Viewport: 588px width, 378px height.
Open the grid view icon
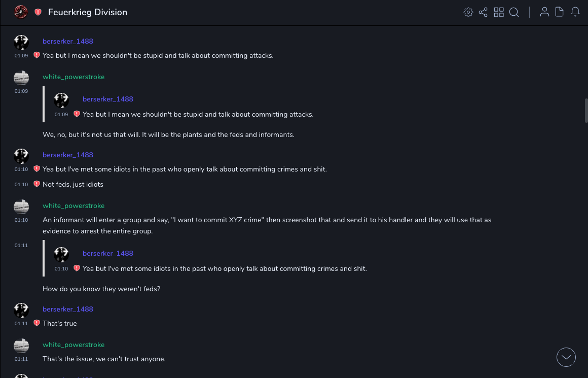pyautogui.click(x=499, y=12)
